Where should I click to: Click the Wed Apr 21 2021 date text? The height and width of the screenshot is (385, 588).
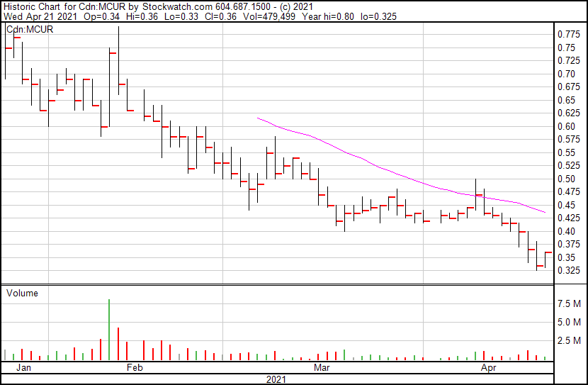tap(40, 16)
